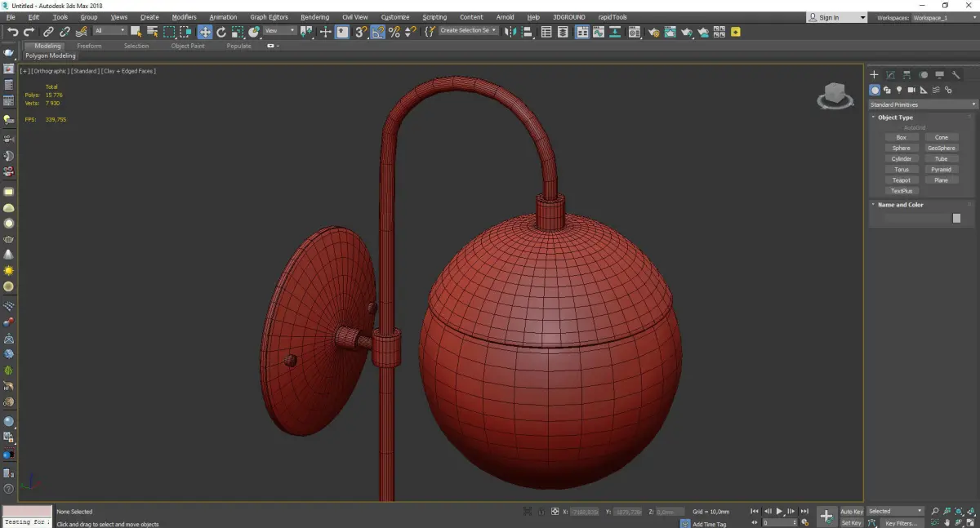Select the Select and Move tool
Screen dimensions: 980x528
point(204,32)
